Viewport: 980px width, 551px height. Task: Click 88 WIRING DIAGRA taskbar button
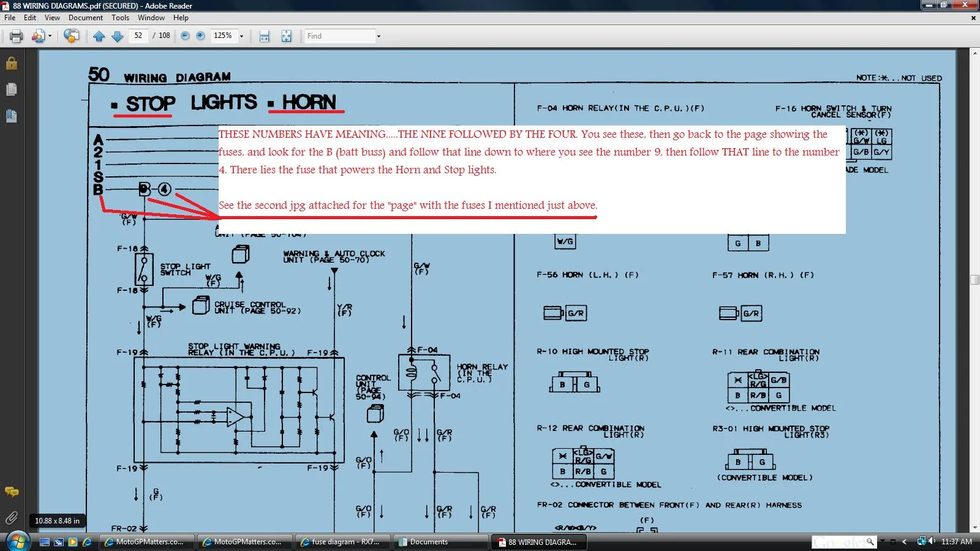tap(538, 542)
